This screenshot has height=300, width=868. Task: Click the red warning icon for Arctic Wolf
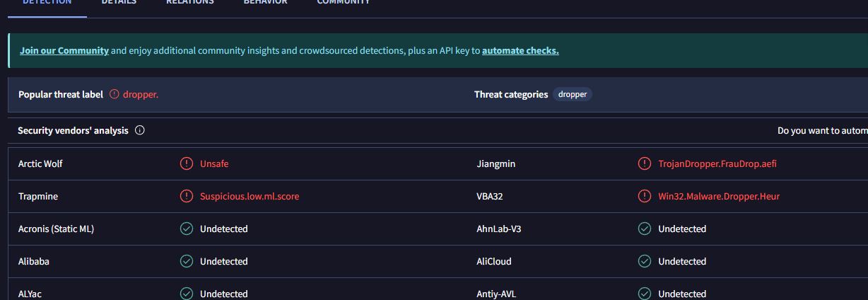click(187, 163)
